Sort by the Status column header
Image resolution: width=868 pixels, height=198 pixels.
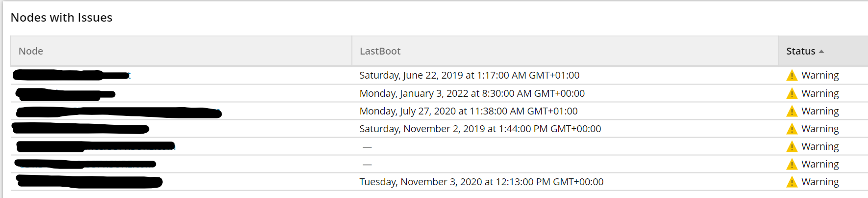coord(801,51)
